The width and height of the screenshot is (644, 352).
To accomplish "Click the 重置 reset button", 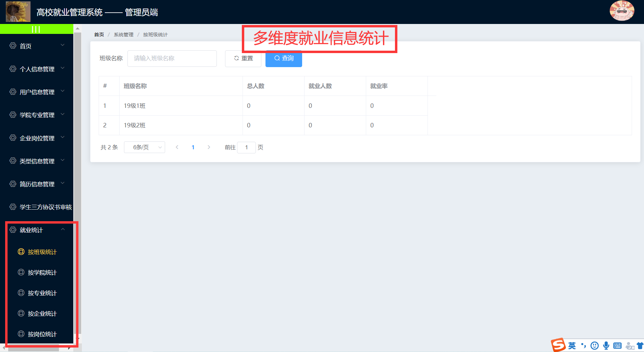I will tap(243, 59).
